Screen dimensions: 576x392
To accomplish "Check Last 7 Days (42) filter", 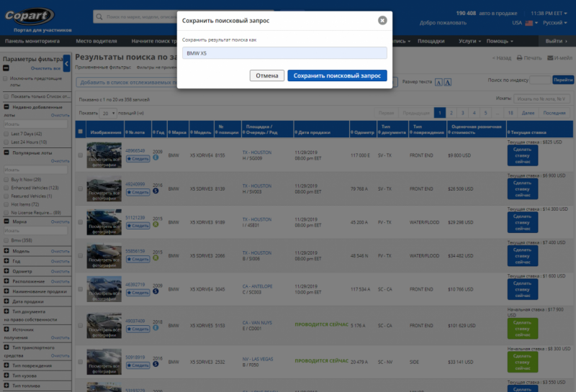I will click(x=6, y=134).
